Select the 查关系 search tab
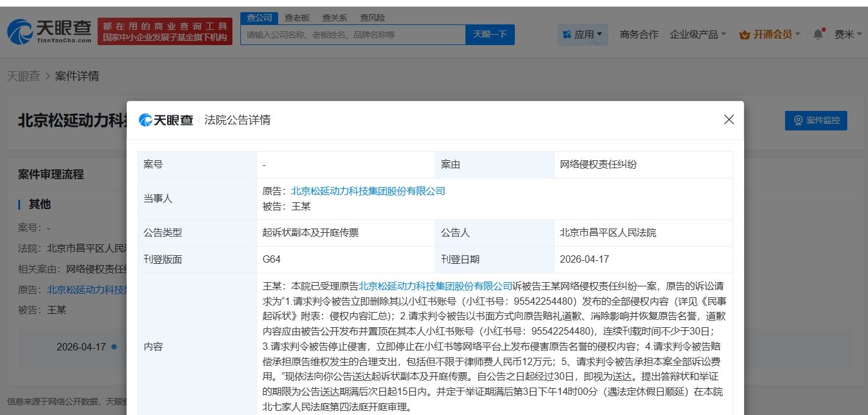Viewport: 868px width, 415px height. coord(335,18)
